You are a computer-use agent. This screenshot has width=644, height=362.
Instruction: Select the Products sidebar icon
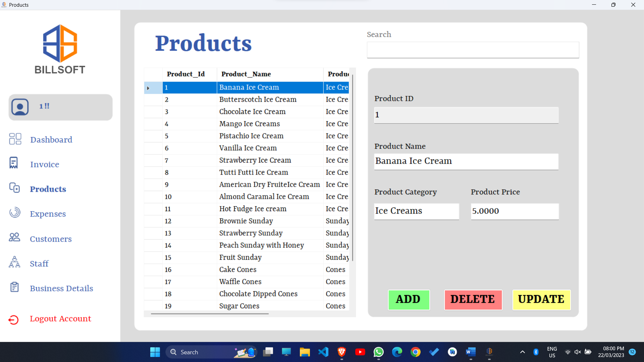(15, 188)
